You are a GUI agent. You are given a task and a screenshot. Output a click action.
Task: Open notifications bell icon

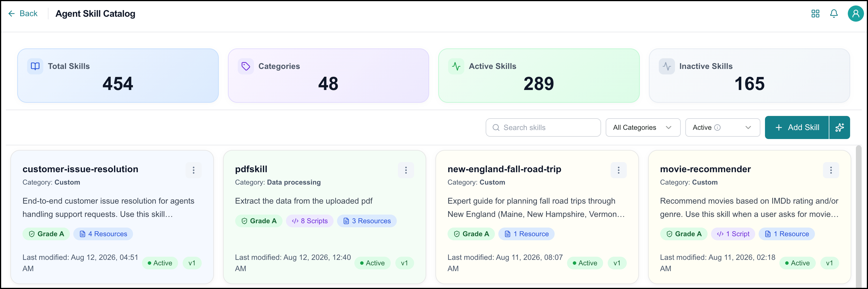coord(834,14)
